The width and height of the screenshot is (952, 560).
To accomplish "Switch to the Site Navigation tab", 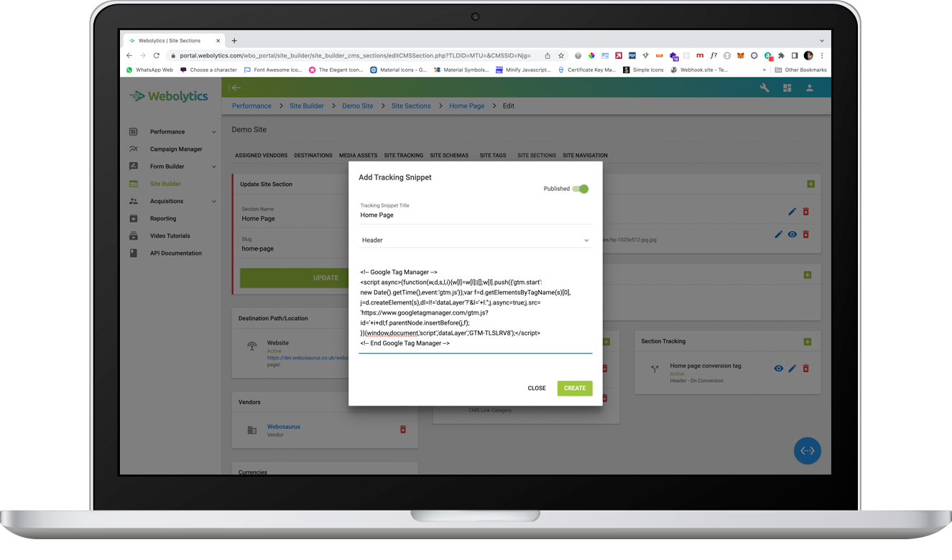I will 585,155.
